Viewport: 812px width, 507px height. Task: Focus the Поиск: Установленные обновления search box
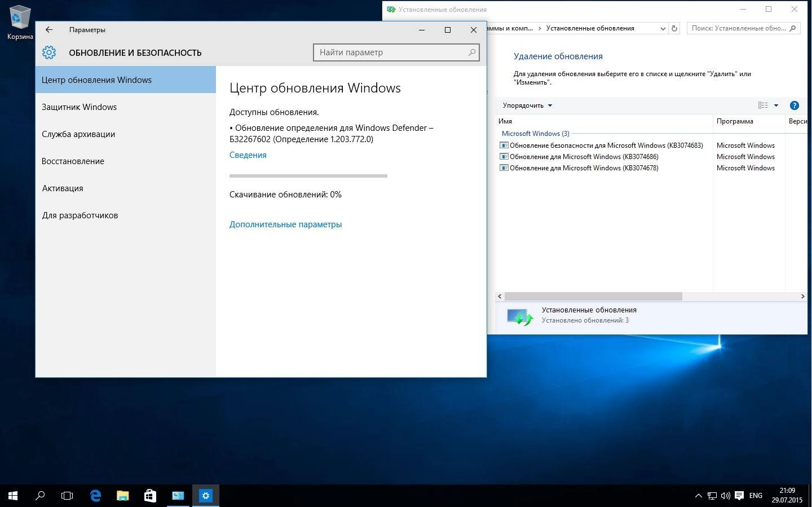tap(744, 28)
